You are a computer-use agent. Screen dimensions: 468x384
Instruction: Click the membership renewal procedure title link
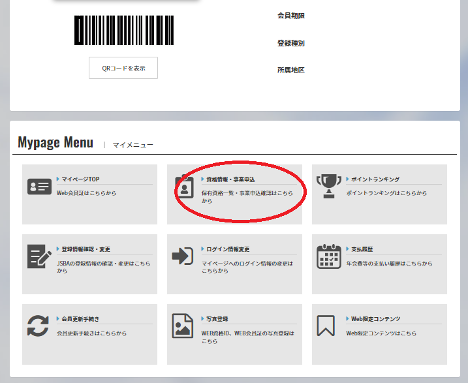tap(80, 319)
